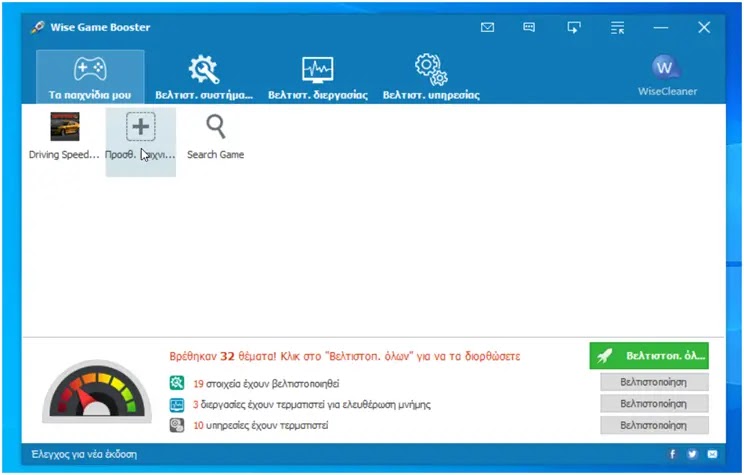This screenshot has height=475, width=744.
Task: Open the feedback chat icon in title bar
Action: [x=529, y=28]
